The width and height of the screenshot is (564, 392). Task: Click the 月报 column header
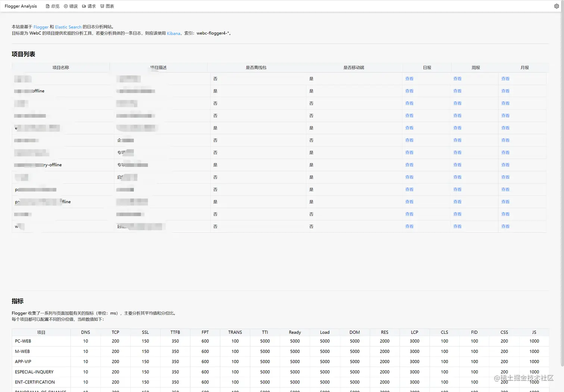pos(524,68)
